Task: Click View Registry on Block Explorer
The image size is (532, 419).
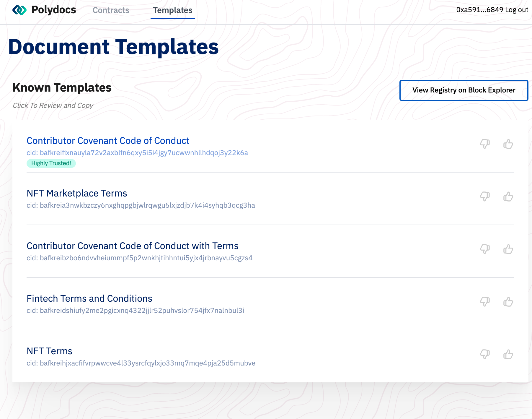Action: coord(464,90)
